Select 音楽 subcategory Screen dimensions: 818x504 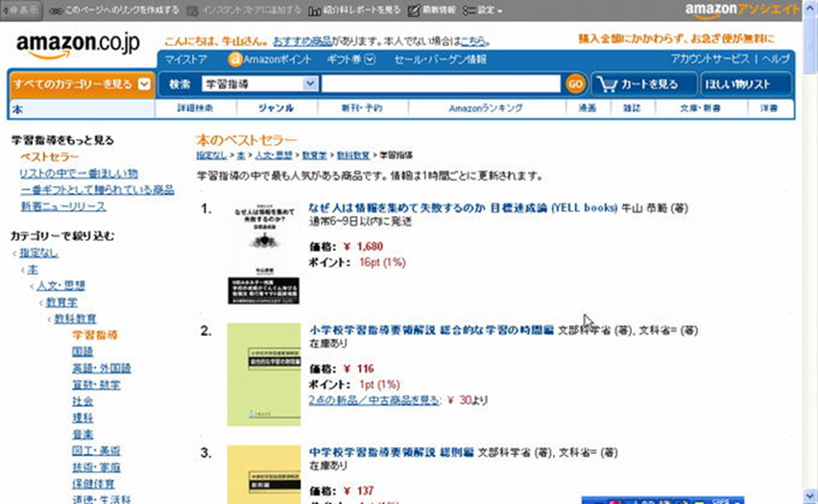click(x=83, y=435)
